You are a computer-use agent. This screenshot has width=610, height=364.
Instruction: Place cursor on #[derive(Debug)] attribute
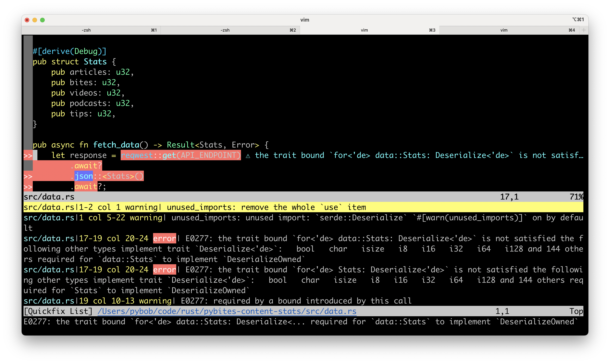coord(70,51)
